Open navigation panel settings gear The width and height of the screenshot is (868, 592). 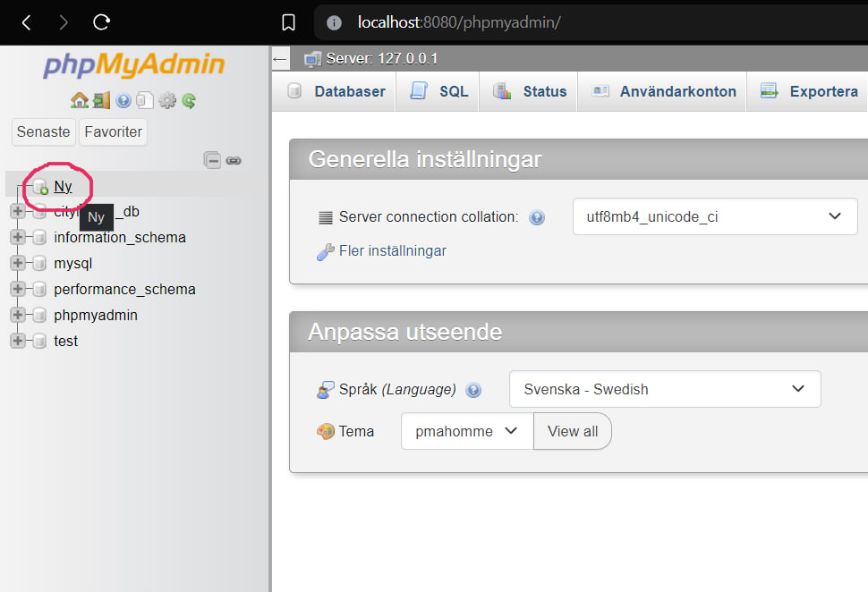click(x=167, y=100)
